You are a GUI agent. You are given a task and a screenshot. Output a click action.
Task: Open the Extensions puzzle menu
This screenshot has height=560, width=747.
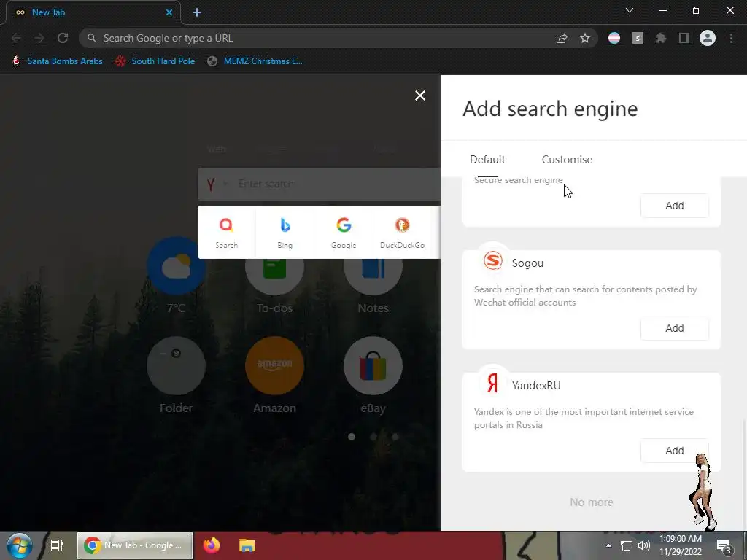[x=660, y=38]
